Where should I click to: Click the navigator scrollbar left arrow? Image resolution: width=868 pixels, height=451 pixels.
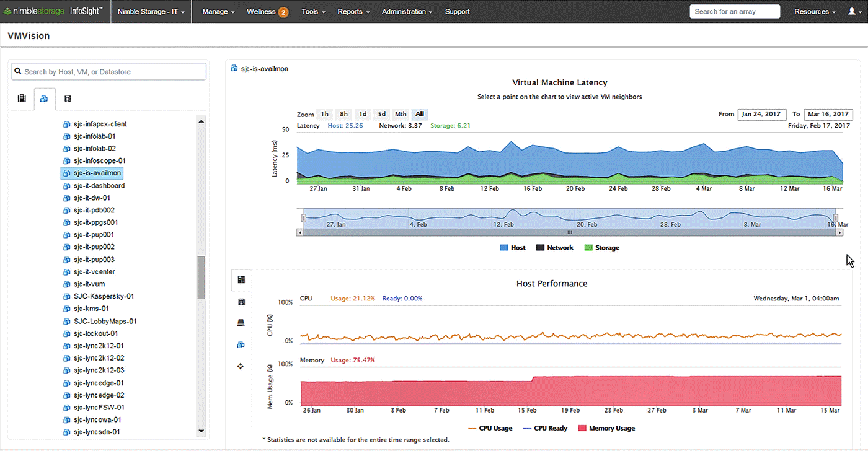301,232
